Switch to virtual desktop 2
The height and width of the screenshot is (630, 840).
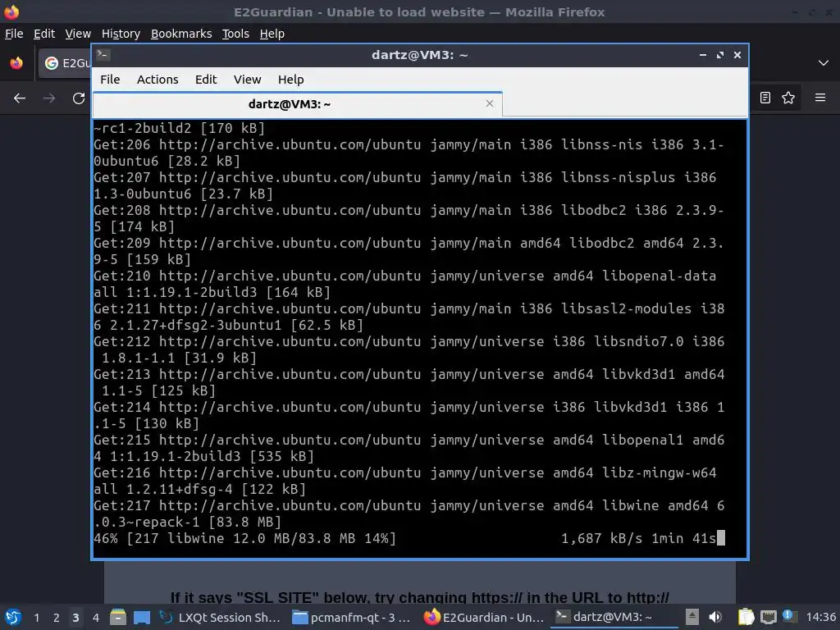[57, 618]
